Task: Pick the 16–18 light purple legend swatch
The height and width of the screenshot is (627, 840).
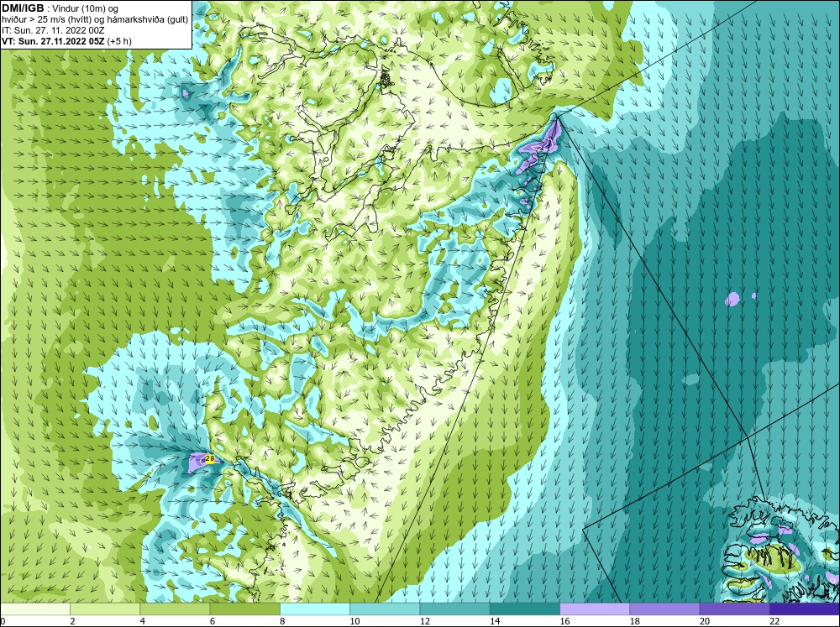Action: (x=595, y=609)
